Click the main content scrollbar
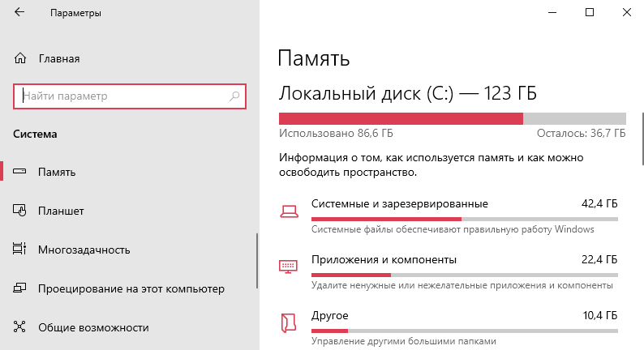 [x=642, y=139]
